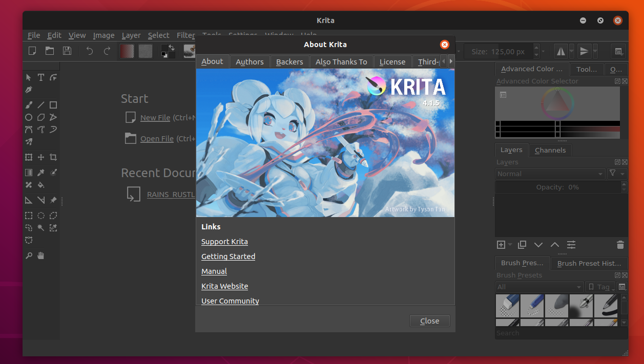Open the Layer menu

pyautogui.click(x=131, y=35)
